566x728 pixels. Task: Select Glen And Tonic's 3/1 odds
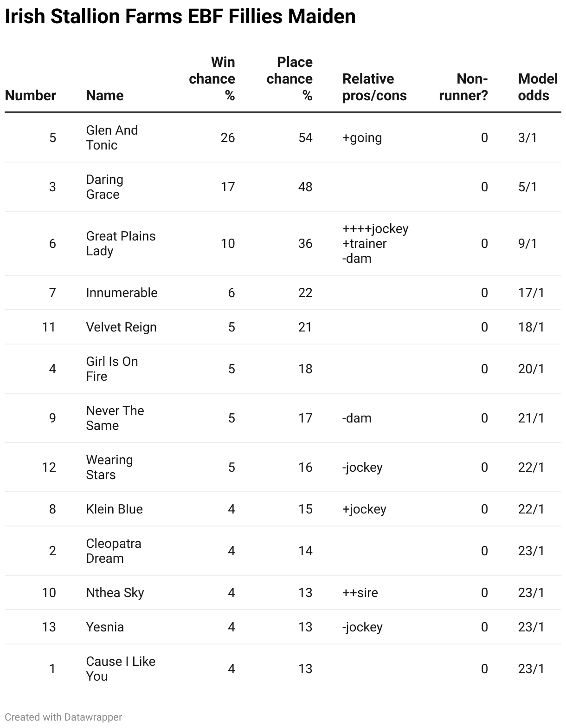pyautogui.click(x=527, y=137)
